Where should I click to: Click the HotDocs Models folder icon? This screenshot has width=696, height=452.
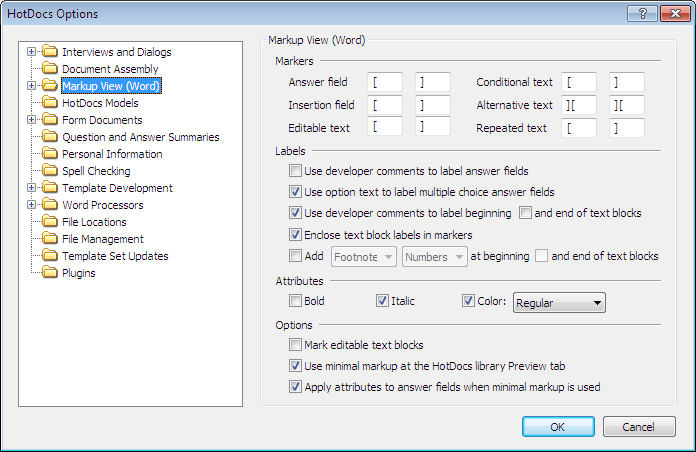[x=50, y=103]
